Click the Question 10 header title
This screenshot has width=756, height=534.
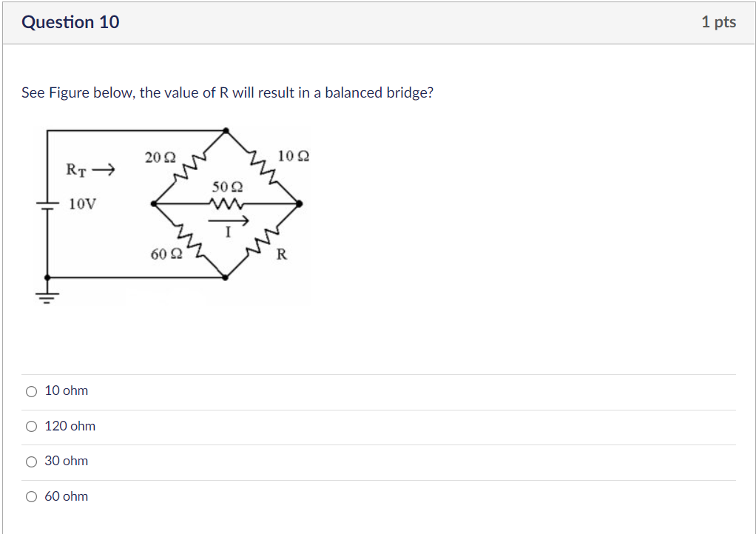pos(70,21)
